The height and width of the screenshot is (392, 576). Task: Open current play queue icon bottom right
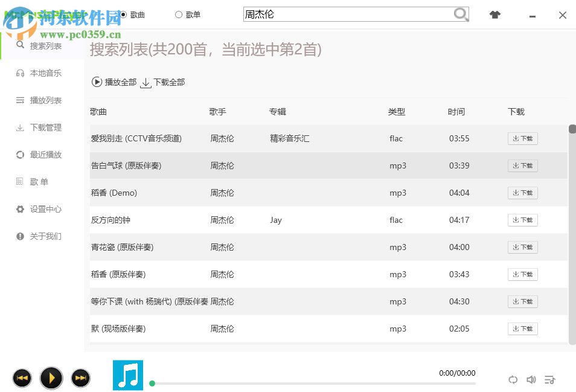[x=550, y=380]
